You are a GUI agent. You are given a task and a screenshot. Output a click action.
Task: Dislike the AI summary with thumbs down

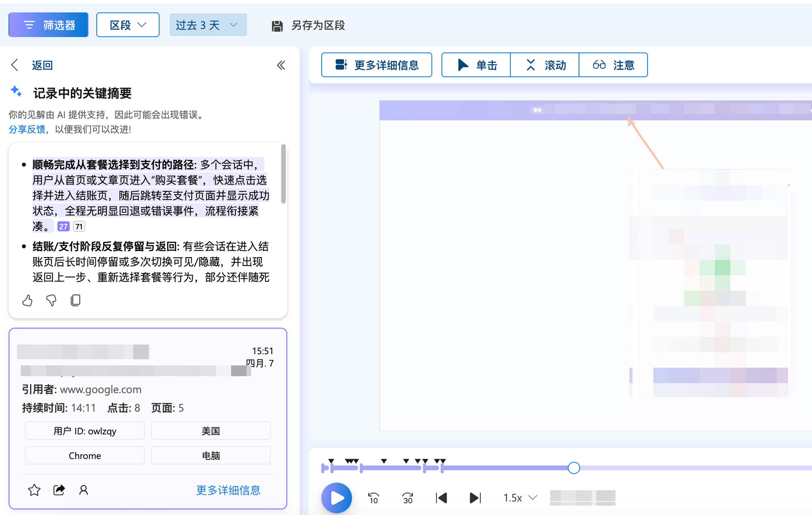pos(51,301)
